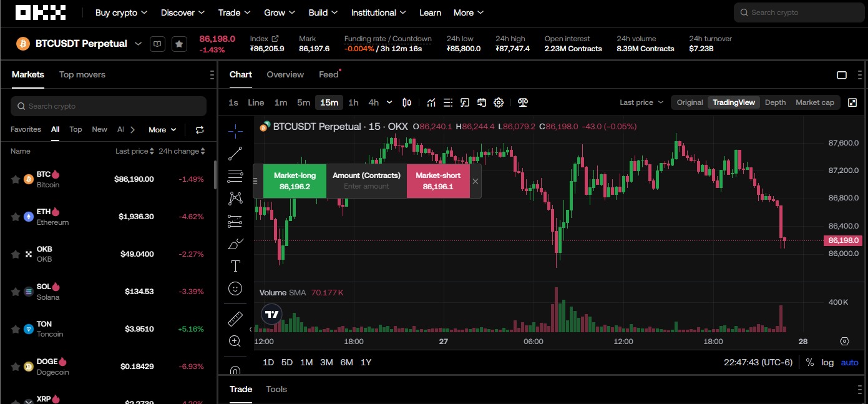Open the Grow menu in top navigation
Viewport: 868px width, 404px height.
click(x=275, y=12)
